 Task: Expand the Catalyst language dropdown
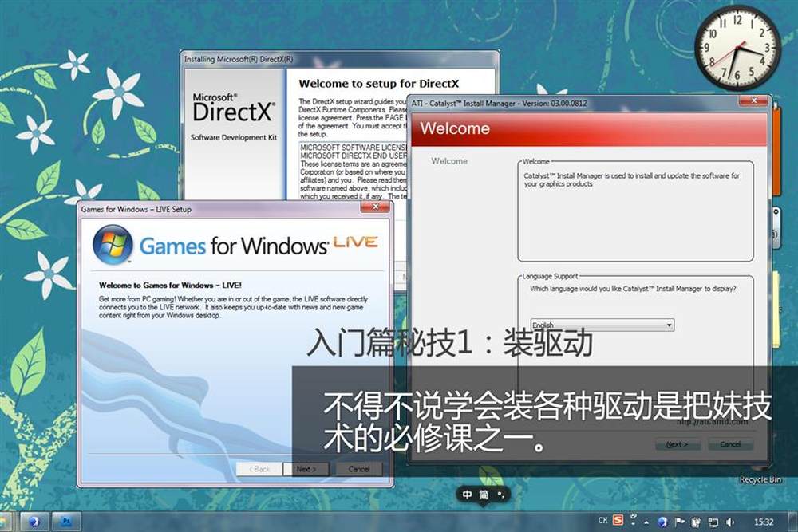pyautogui.click(x=669, y=325)
